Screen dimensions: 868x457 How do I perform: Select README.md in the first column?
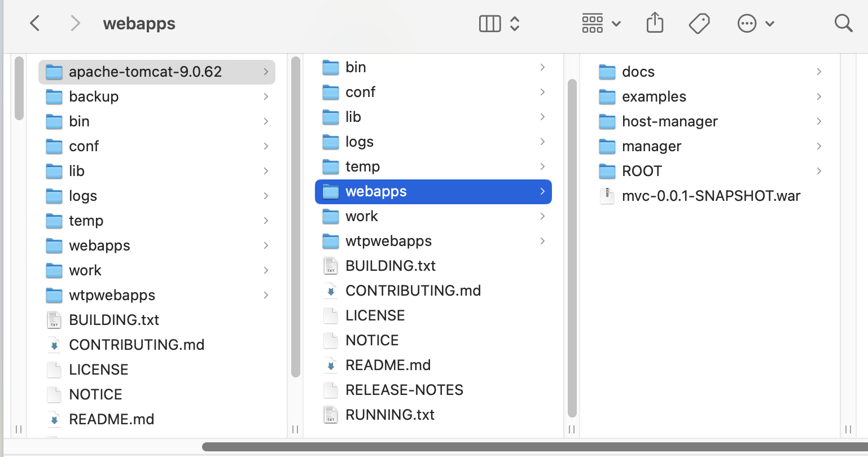[x=112, y=419]
